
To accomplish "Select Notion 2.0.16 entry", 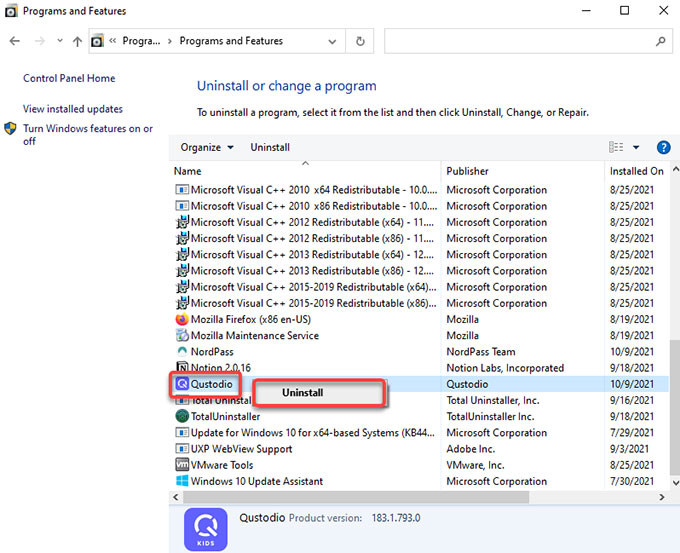I will pyautogui.click(x=221, y=368).
